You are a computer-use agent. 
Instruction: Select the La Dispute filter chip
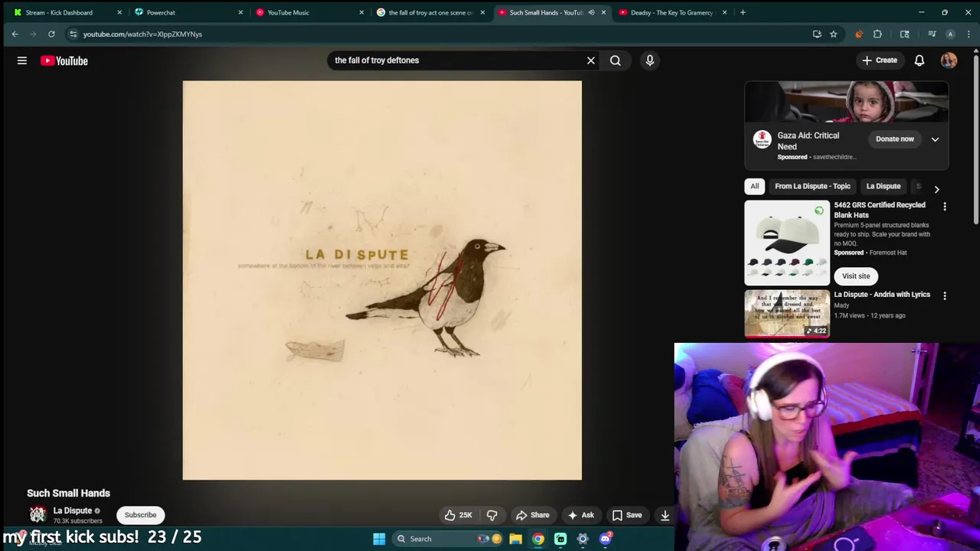884,186
